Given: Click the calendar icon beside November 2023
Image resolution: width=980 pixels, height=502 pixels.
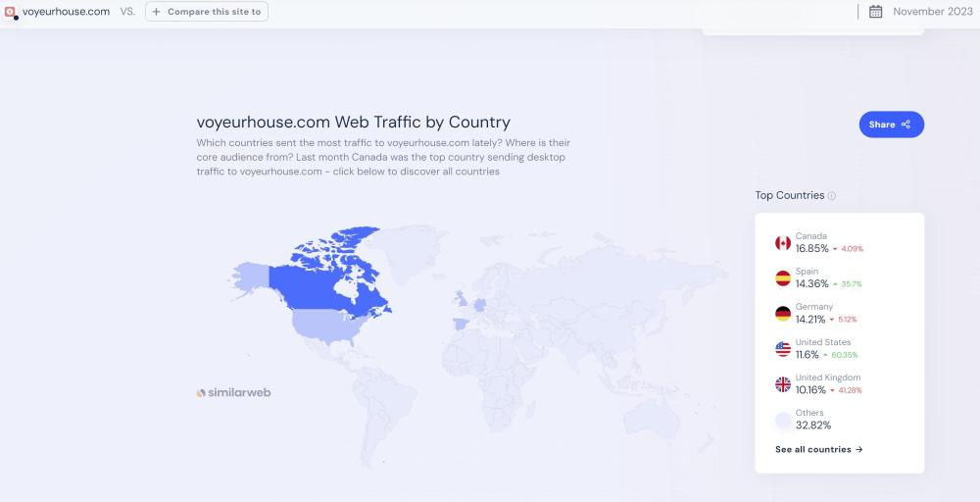Looking at the screenshot, I should coord(876,12).
